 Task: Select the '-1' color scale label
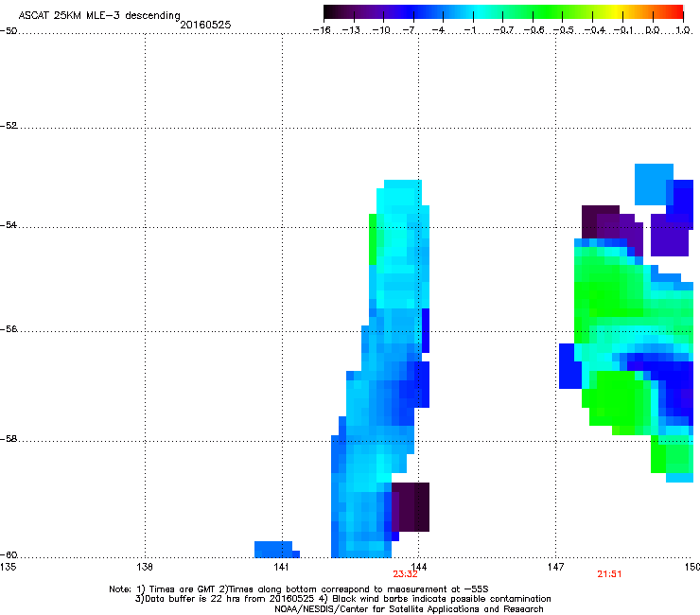click(469, 30)
